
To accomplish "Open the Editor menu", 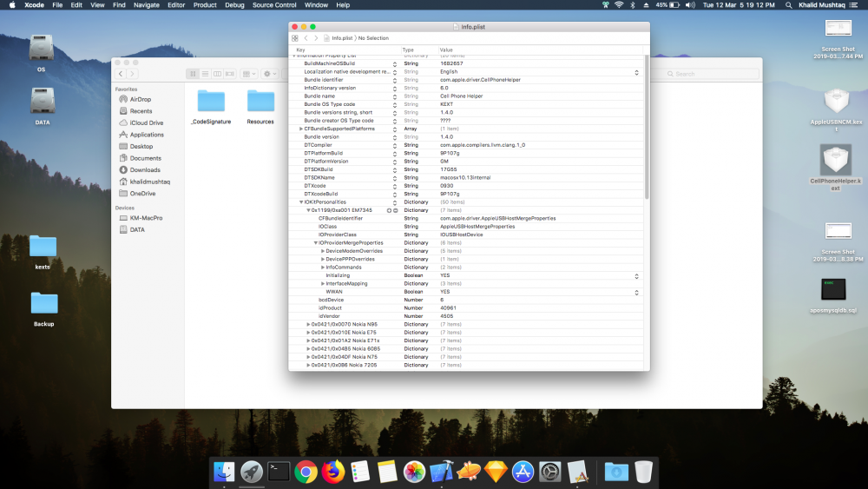I will pyautogui.click(x=176, y=5).
